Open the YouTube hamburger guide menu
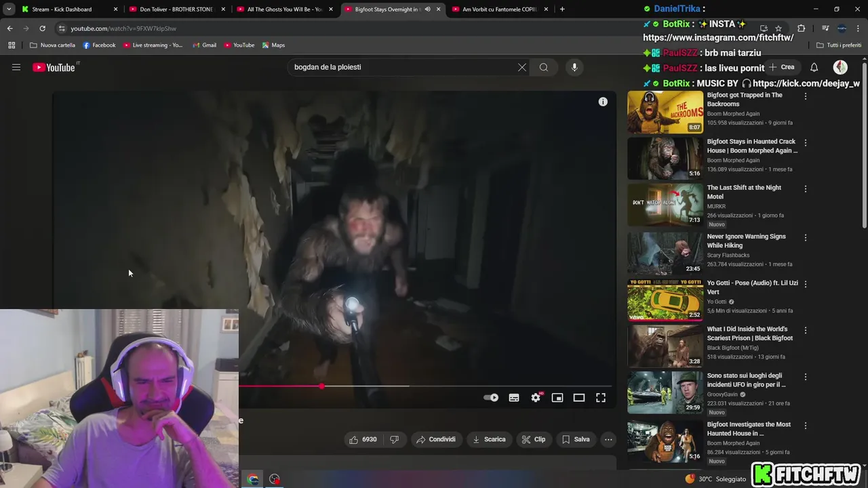The width and height of the screenshot is (868, 488). pyautogui.click(x=16, y=67)
